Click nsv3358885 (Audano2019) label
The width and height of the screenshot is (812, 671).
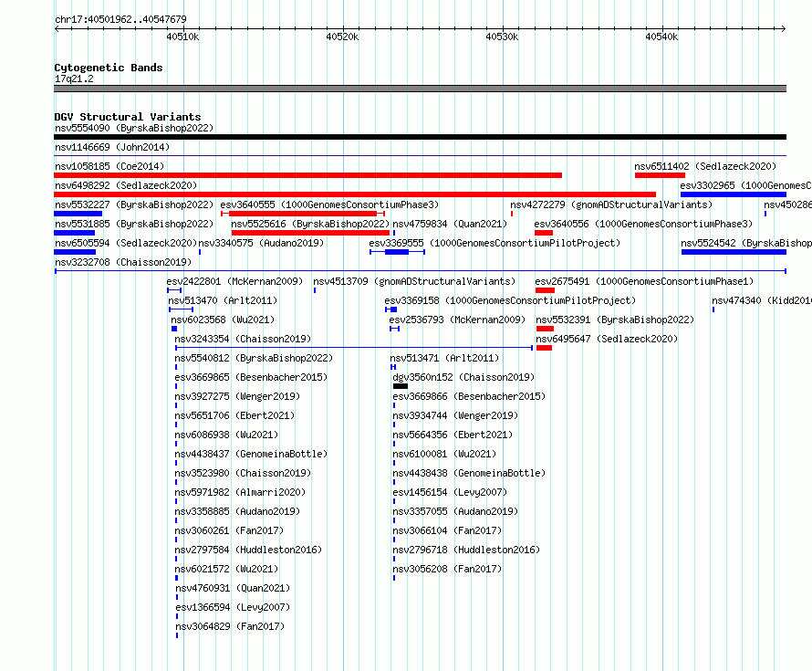(237, 511)
